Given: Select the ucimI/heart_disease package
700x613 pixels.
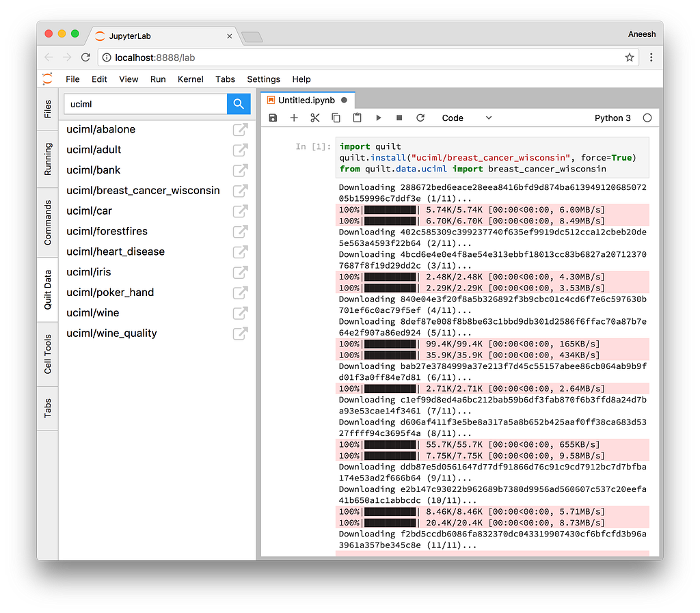Looking at the screenshot, I should (x=116, y=251).
